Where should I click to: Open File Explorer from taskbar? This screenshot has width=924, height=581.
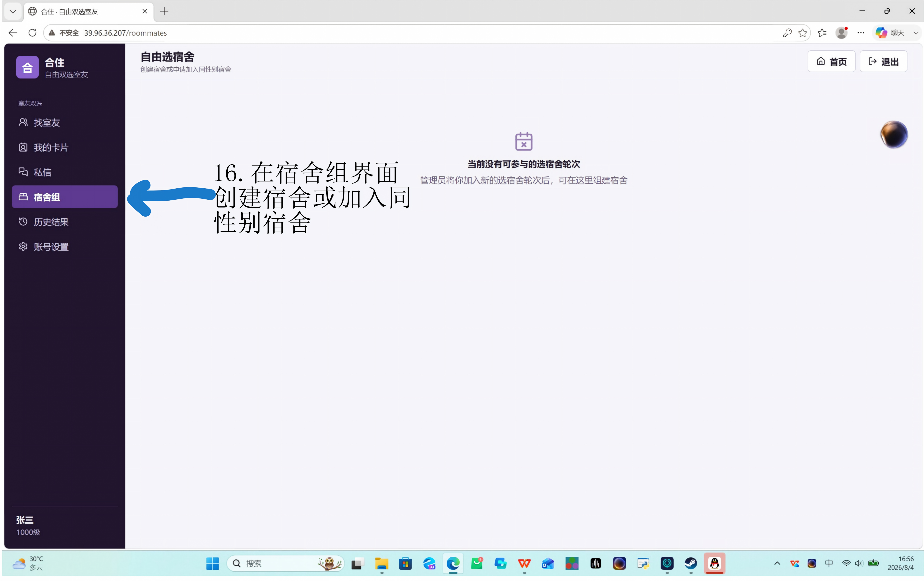[x=381, y=563]
